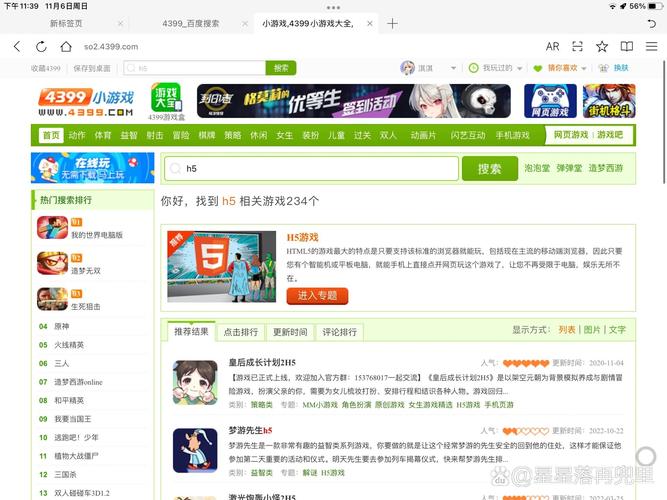Open 游戏吧 in the nav bar

coord(610,135)
